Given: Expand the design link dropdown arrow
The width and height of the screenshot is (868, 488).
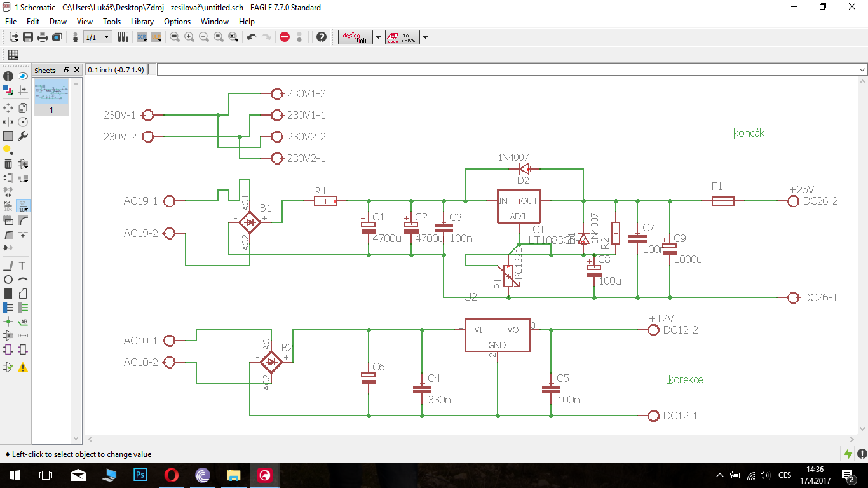Looking at the screenshot, I should click(x=379, y=37).
